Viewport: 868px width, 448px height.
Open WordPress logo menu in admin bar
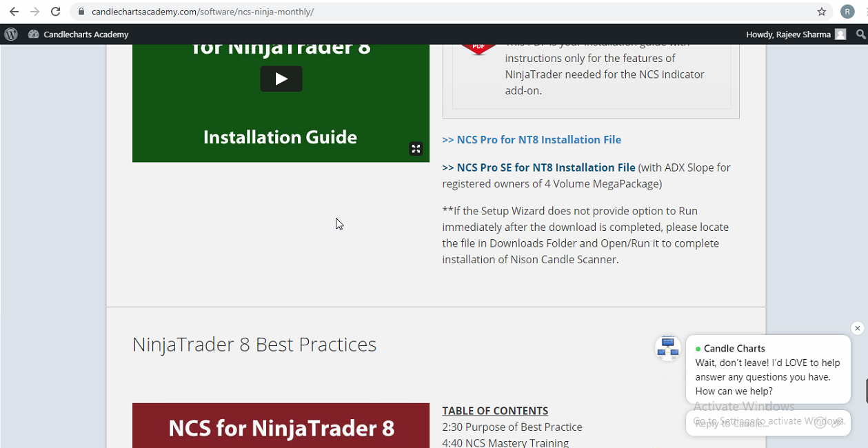coord(11,34)
